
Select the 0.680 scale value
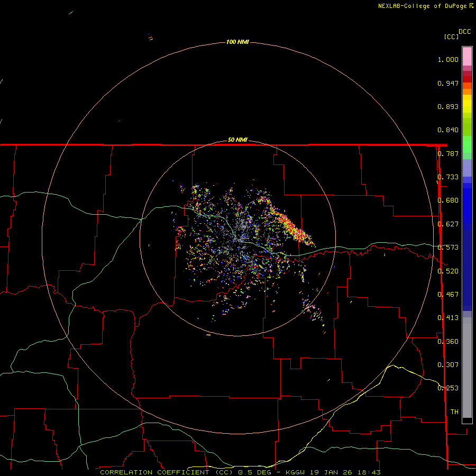click(448, 200)
